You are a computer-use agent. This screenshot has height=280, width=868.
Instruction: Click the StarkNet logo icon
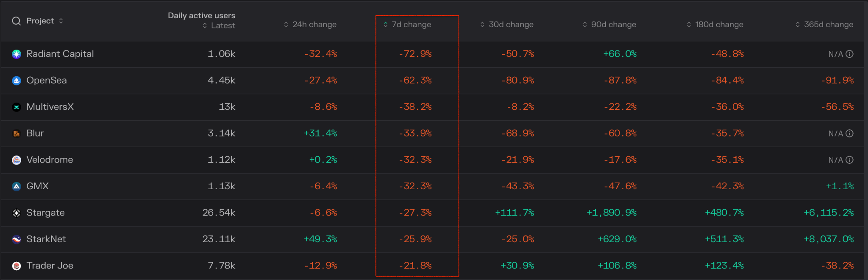(17, 239)
